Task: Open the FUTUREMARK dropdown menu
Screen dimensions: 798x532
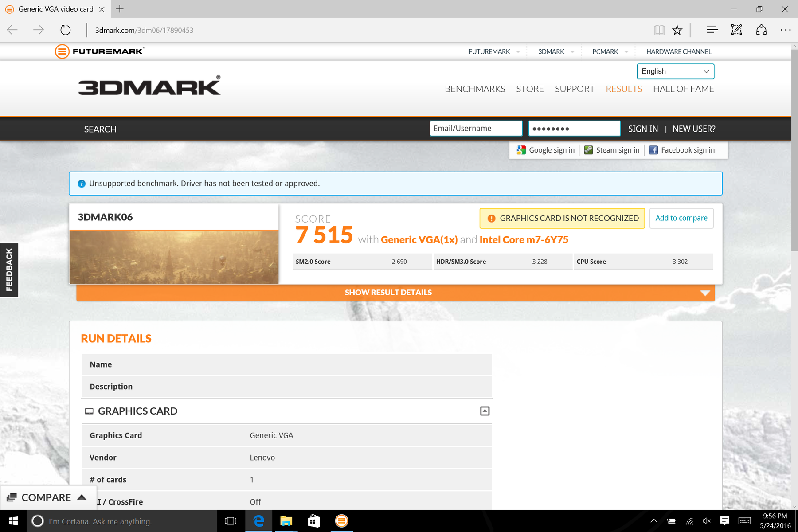Action: pos(494,52)
